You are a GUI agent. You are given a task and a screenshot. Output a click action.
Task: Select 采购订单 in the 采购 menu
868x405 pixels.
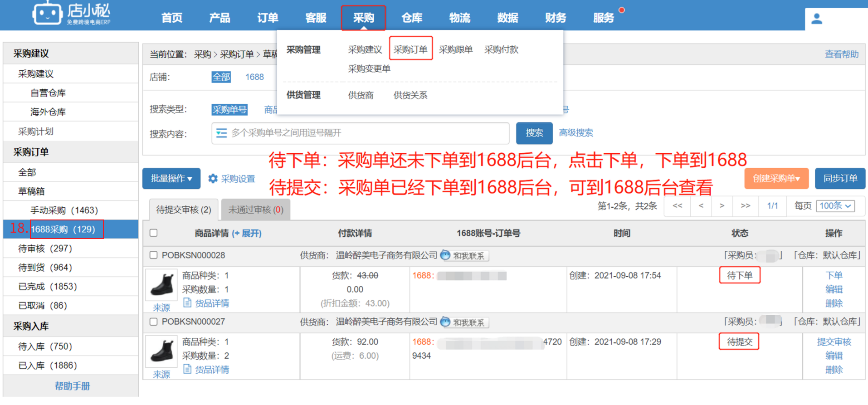410,49
